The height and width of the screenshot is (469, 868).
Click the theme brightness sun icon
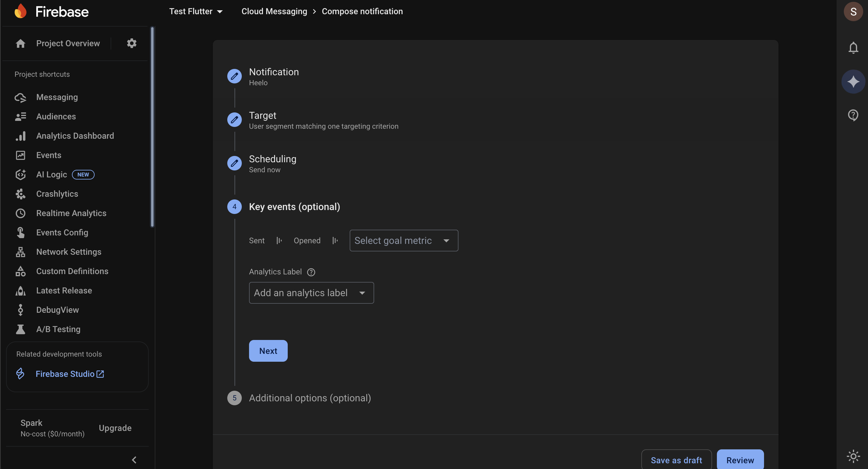click(853, 457)
